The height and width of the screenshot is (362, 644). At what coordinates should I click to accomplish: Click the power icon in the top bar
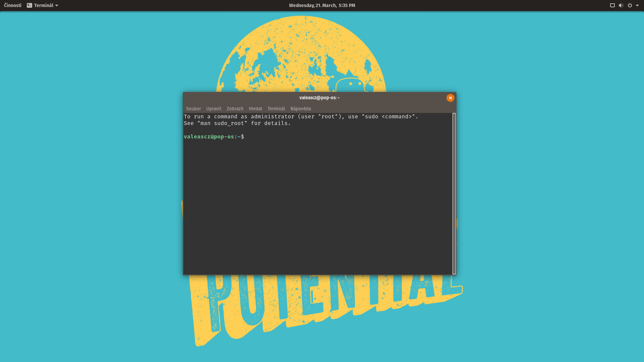click(630, 5)
